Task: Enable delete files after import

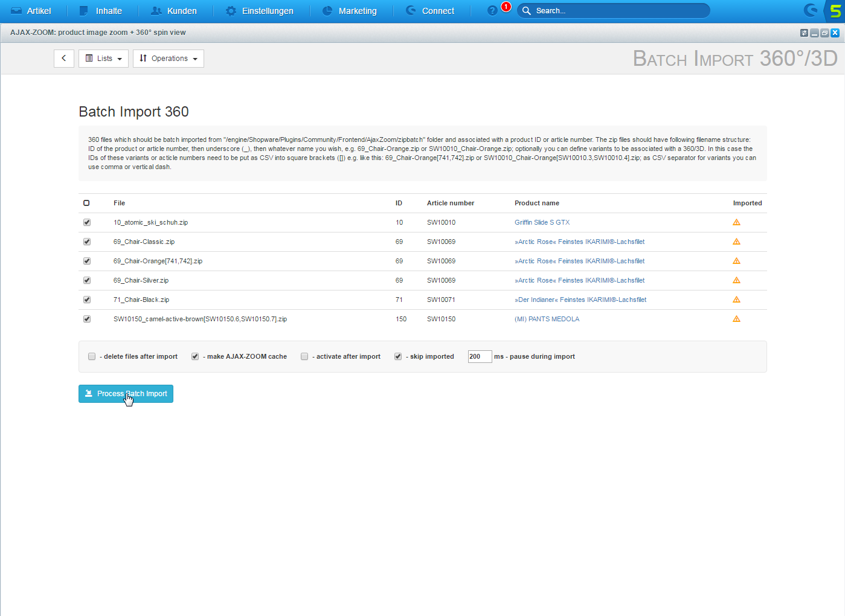Action: point(92,356)
